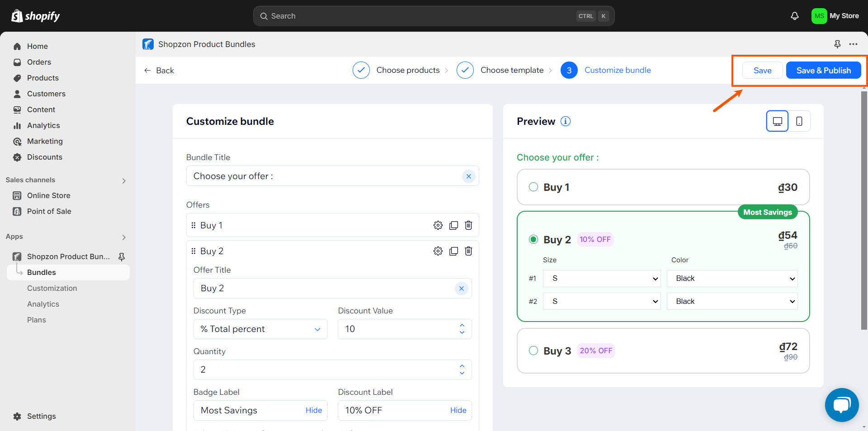This screenshot has height=431, width=868.
Task: Delete the Buy 1 offer
Action: click(x=468, y=225)
